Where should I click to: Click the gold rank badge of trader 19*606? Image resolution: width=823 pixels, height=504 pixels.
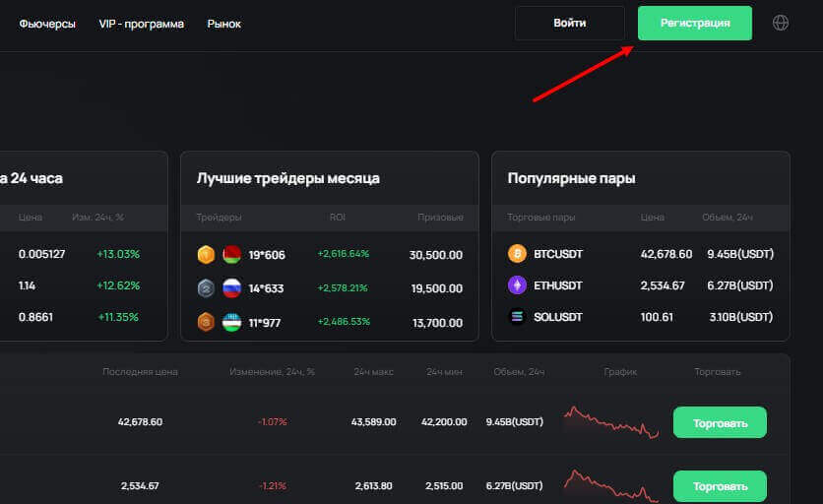[206, 255]
